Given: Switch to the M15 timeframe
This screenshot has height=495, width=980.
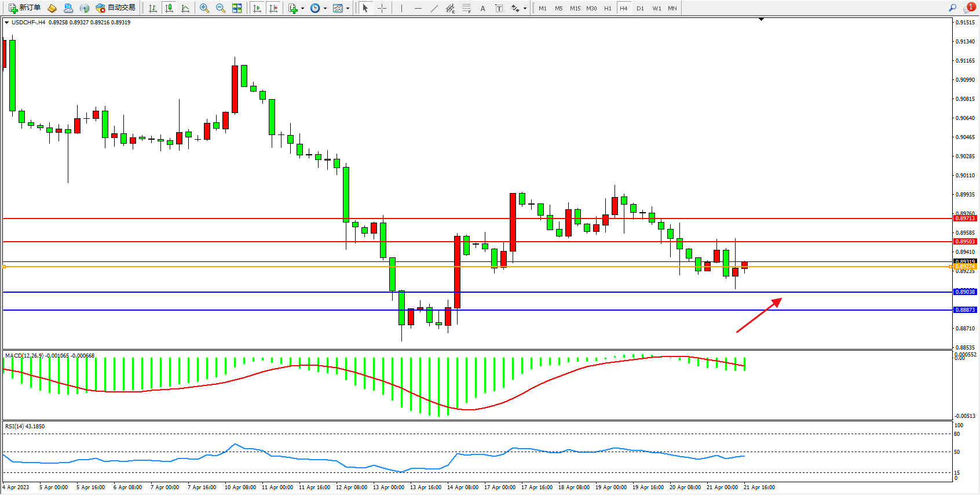Looking at the screenshot, I should (x=575, y=8).
